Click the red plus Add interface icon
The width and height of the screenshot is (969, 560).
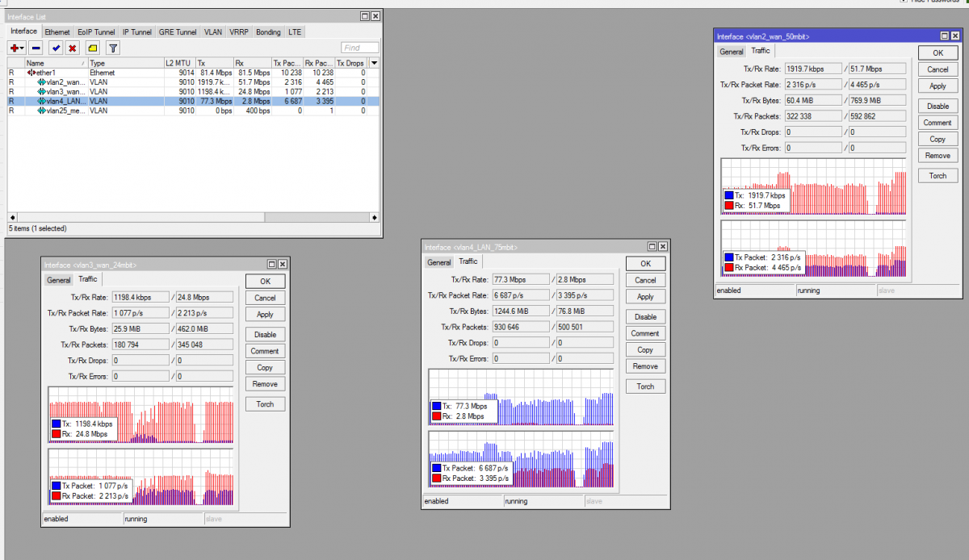click(16, 48)
